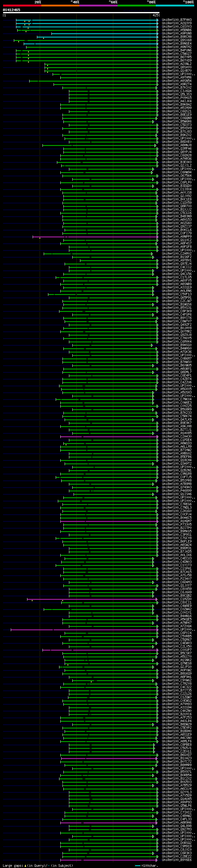This screenshot has width=197, height=868.
Task: Click the arrowhead ending the UniRef100_C6HW94 bar
Action: [152, 172]
